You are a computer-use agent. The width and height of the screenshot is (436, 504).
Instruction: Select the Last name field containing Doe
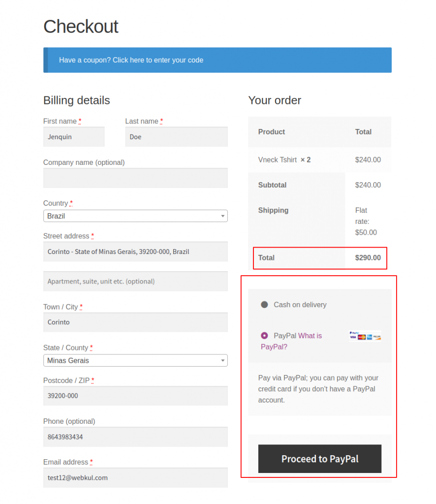[x=176, y=136]
